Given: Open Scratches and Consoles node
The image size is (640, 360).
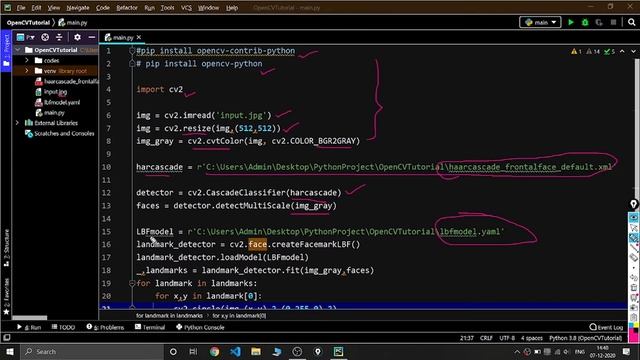Looking at the screenshot, I should click(x=60, y=133).
